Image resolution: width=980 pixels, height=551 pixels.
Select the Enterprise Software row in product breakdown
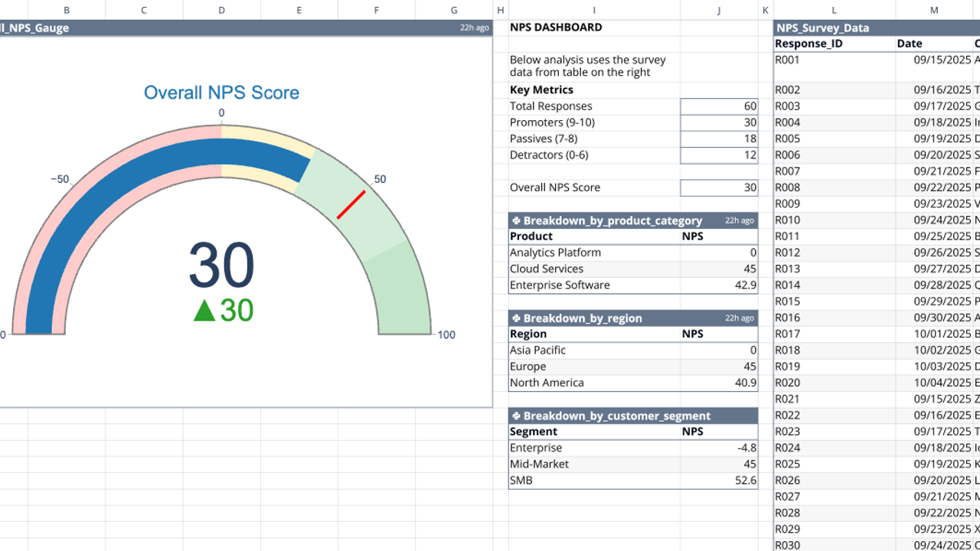(559, 285)
